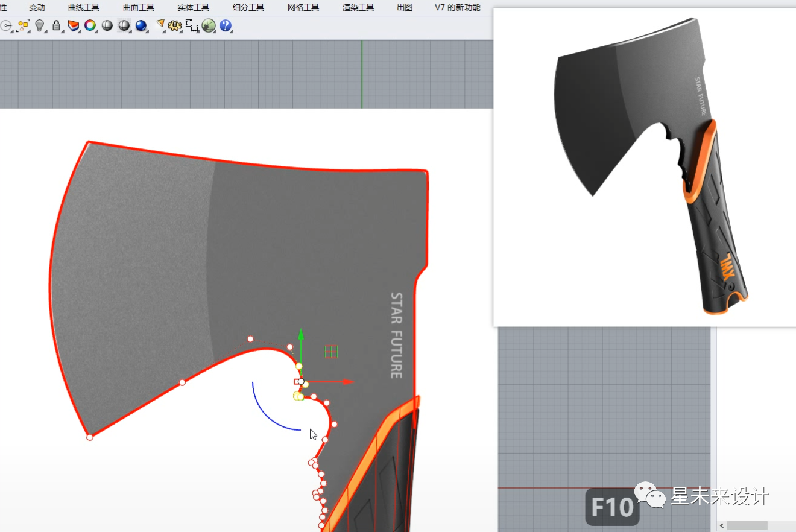The width and height of the screenshot is (796, 532).
Task: Click the green Y-axis gumball arrow
Action: point(301,334)
